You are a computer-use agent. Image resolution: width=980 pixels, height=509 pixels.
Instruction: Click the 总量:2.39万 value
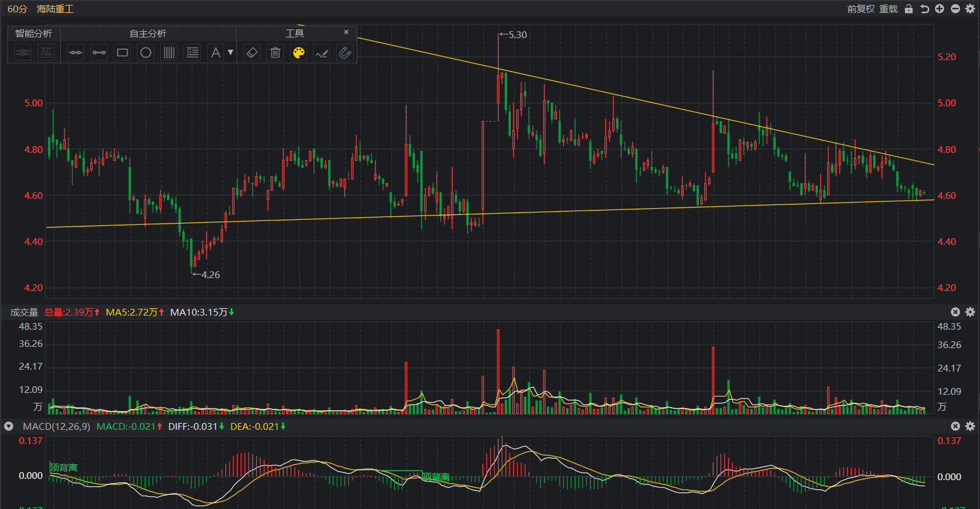(68, 313)
